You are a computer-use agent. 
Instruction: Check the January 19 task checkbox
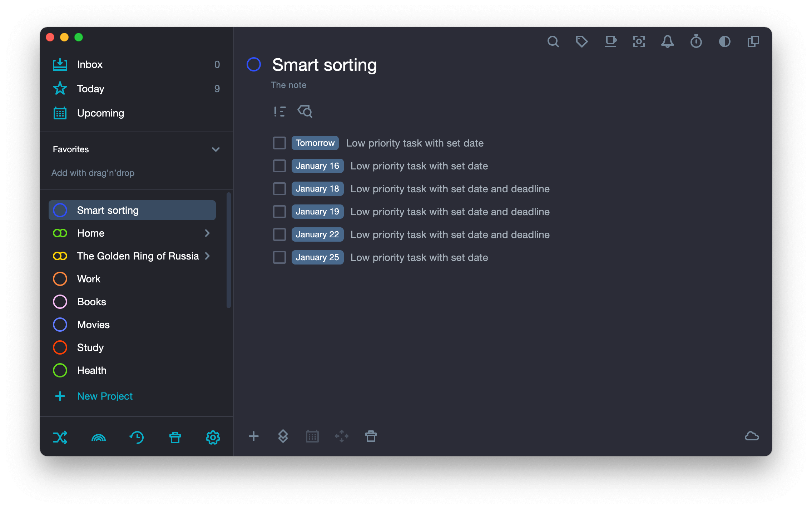(279, 212)
